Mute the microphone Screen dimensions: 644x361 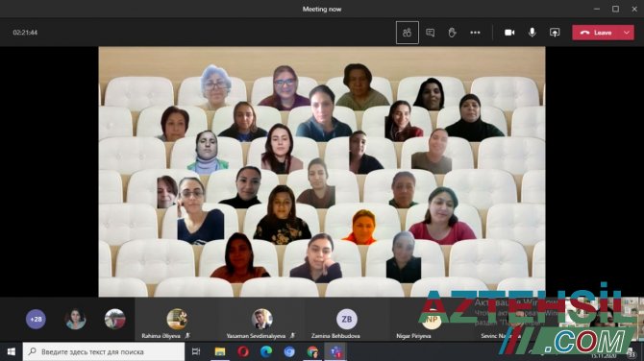[532, 33]
